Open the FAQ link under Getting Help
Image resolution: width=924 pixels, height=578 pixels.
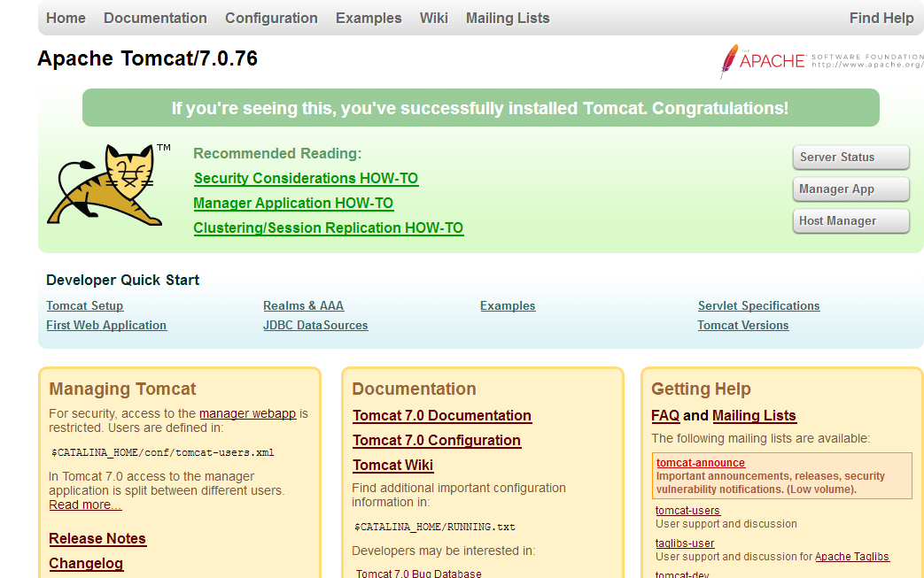[x=665, y=415]
